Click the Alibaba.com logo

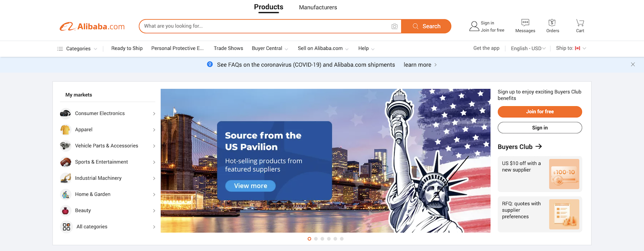(x=92, y=26)
